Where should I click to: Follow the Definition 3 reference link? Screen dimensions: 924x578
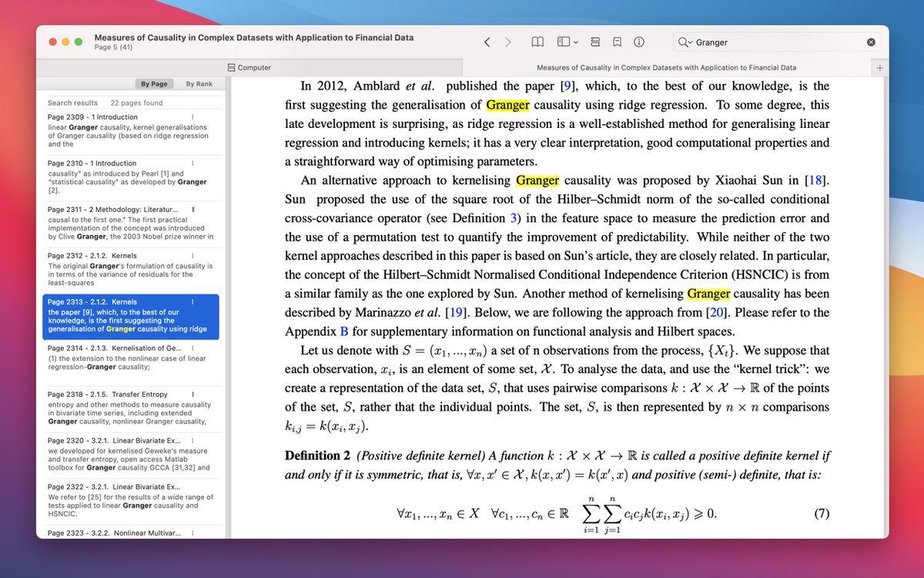click(x=515, y=218)
